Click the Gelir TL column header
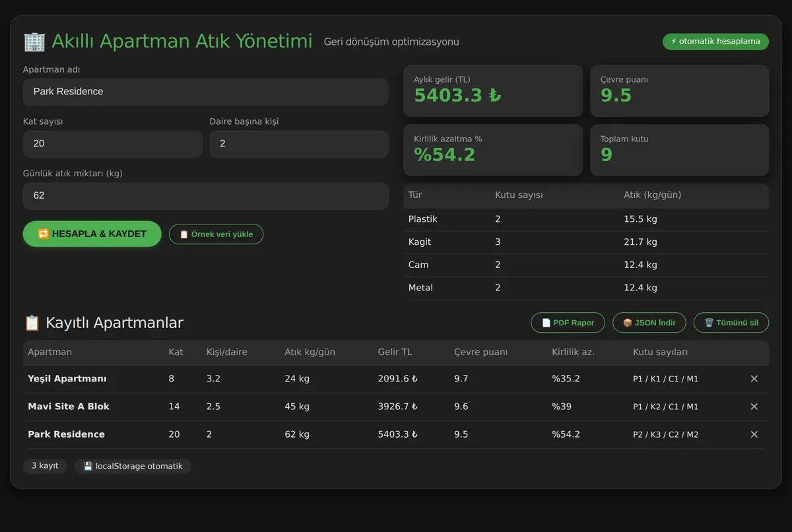The image size is (792, 532). [x=395, y=352]
